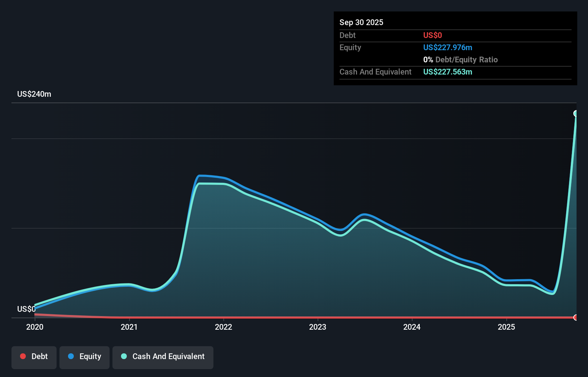Click the debt endpoint marker on the baseline
The width and height of the screenshot is (588, 377).
coord(575,318)
